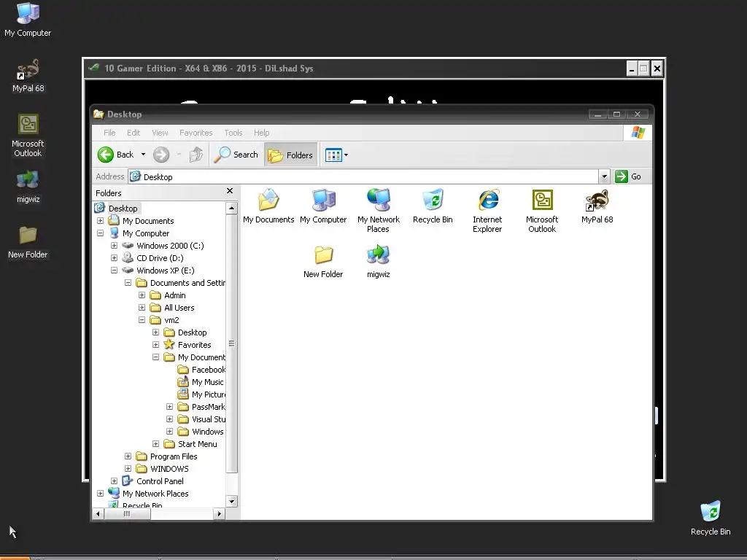Open the Edit menu
Screen dimensions: 747x560
click(x=133, y=133)
